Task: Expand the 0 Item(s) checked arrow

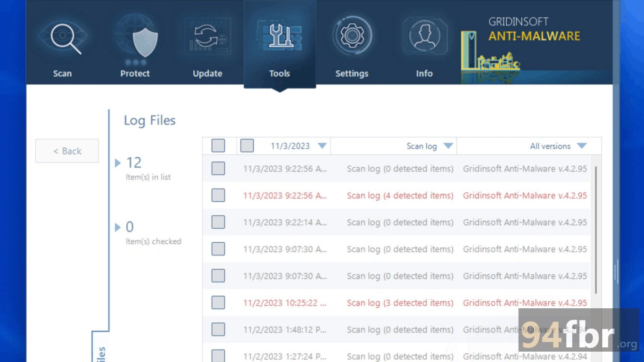Action: pyautogui.click(x=118, y=228)
